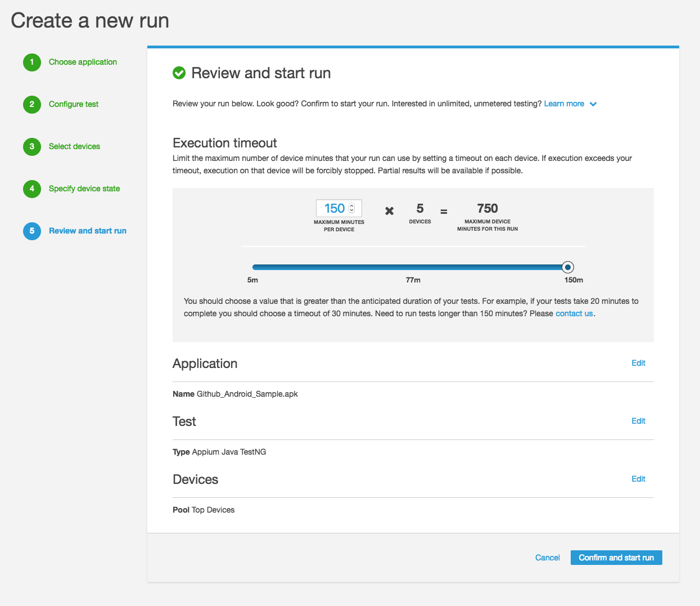Image resolution: width=700 pixels, height=606 pixels.
Task: Go to Select devices step
Action: tap(74, 146)
